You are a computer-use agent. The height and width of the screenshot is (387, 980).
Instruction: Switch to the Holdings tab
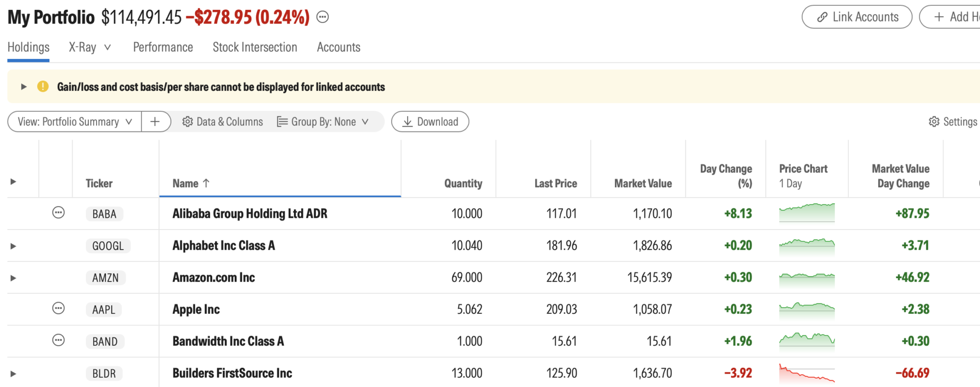[28, 47]
